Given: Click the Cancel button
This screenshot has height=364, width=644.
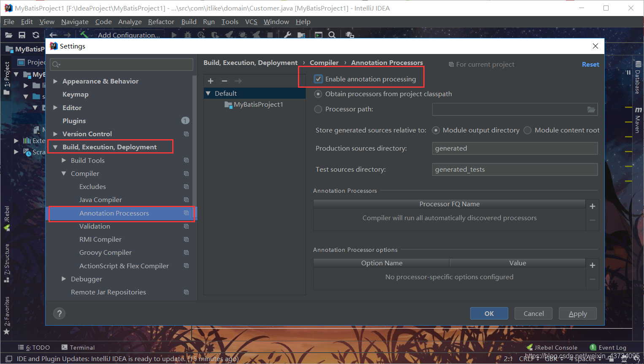Looking at the screenshot, I should click(x=534, y=313).
